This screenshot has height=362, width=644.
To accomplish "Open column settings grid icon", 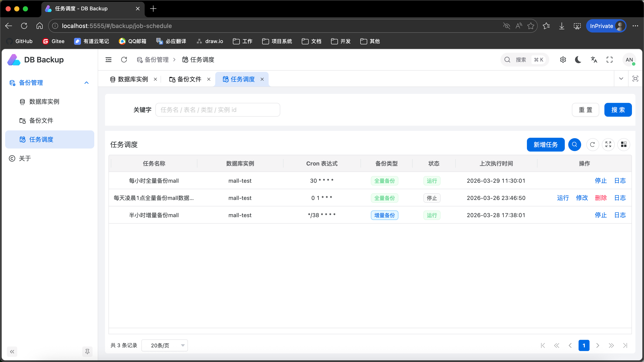I will click(624, 144).
